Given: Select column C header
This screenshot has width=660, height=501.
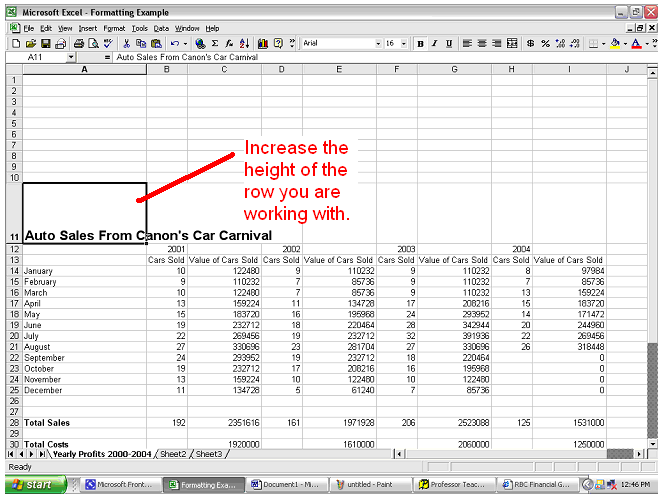Looking at the screenshot, I should coord(223,69).
